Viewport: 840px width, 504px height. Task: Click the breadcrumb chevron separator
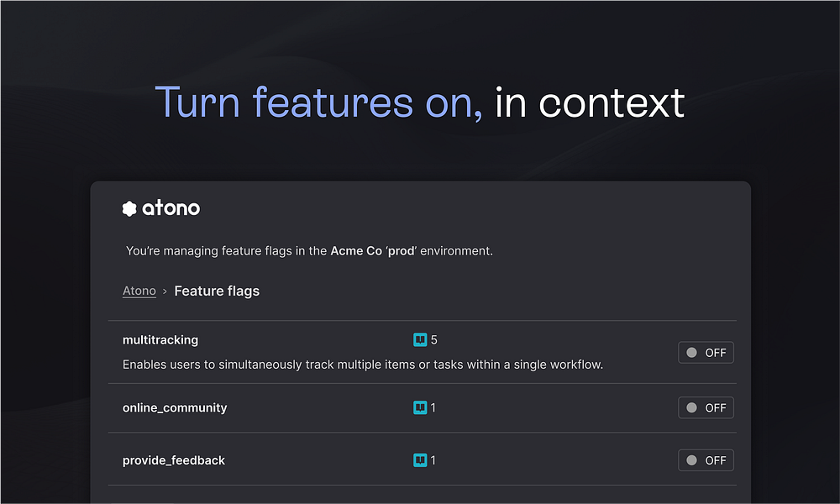tap(165, 291)
